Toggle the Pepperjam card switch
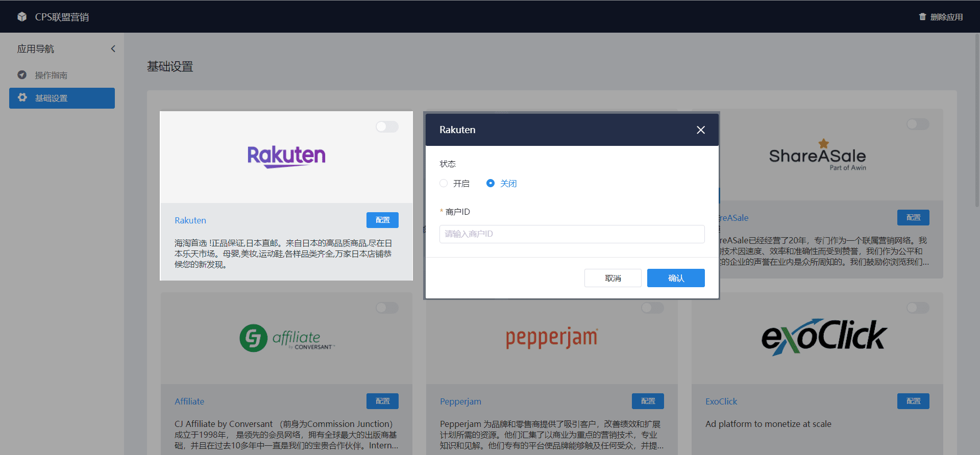980x455 pixels. [x=652, y=308]
